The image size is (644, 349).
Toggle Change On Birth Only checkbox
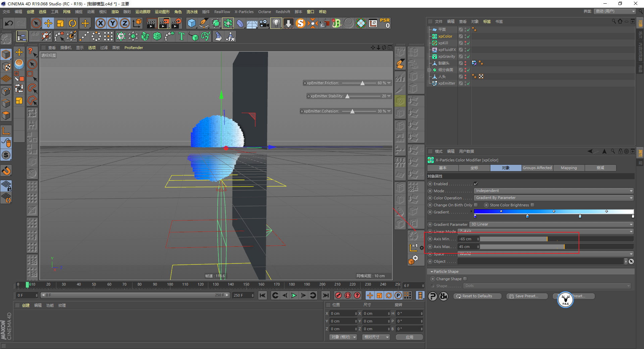[x=476, y=205]
